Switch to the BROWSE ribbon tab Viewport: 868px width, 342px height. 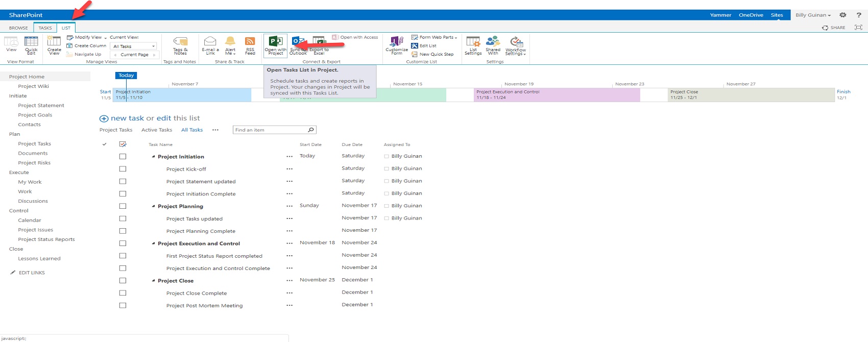18,28
